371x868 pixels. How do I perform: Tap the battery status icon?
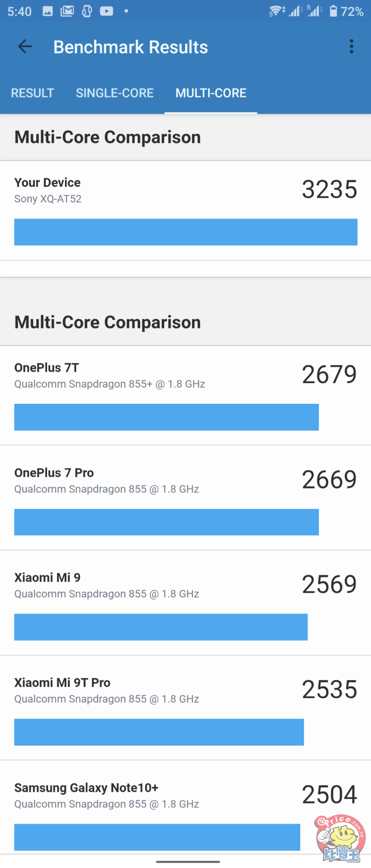333,11
